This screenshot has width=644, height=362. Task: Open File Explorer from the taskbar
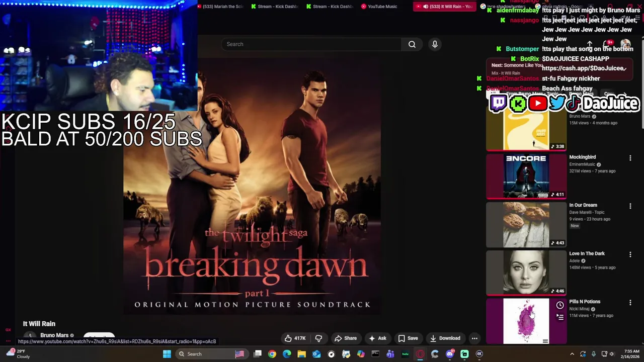[x=301, y=354]
